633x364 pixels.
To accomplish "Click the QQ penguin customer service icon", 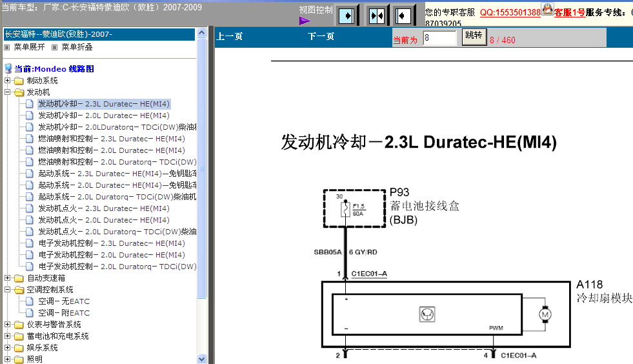I will pyautogui.click(x=547, y=8).
